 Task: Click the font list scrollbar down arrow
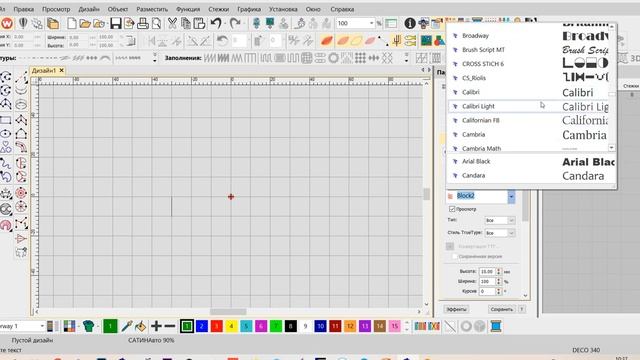(x=611, y=148)
